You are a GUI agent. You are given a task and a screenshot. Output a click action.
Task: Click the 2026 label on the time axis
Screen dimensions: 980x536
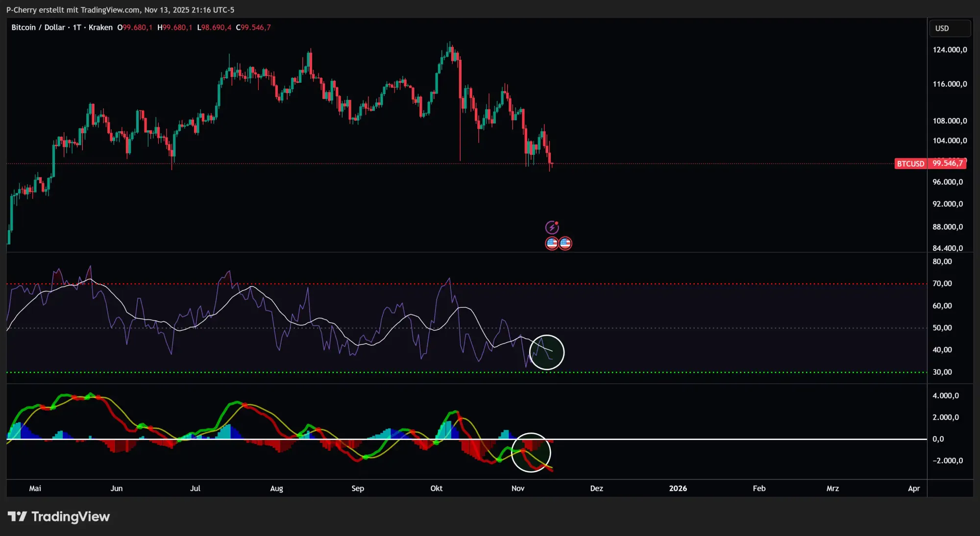point(678,488)
